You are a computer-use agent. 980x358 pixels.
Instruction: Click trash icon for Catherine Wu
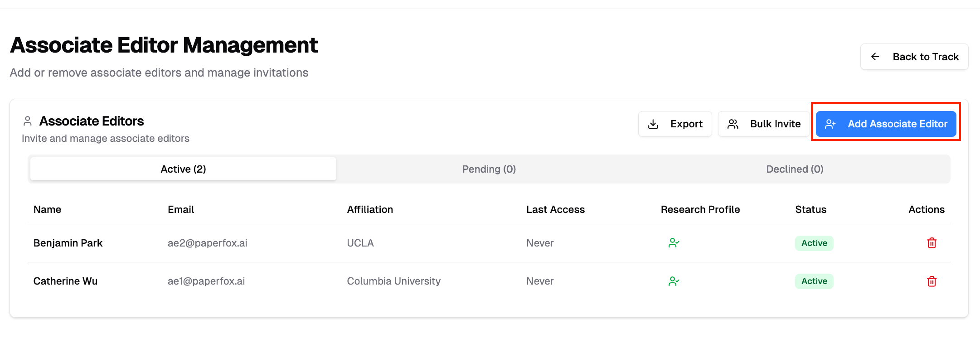[x=931, y=281]
